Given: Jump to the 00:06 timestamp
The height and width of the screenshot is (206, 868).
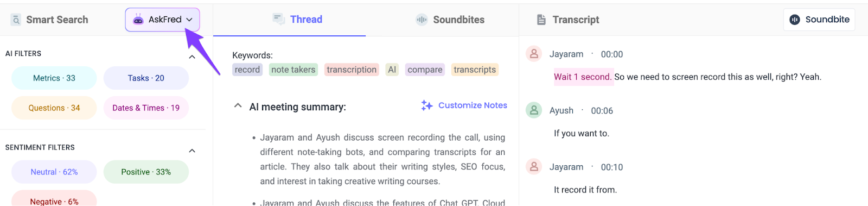Looking at the screenshot, I should tap(602, 111).
